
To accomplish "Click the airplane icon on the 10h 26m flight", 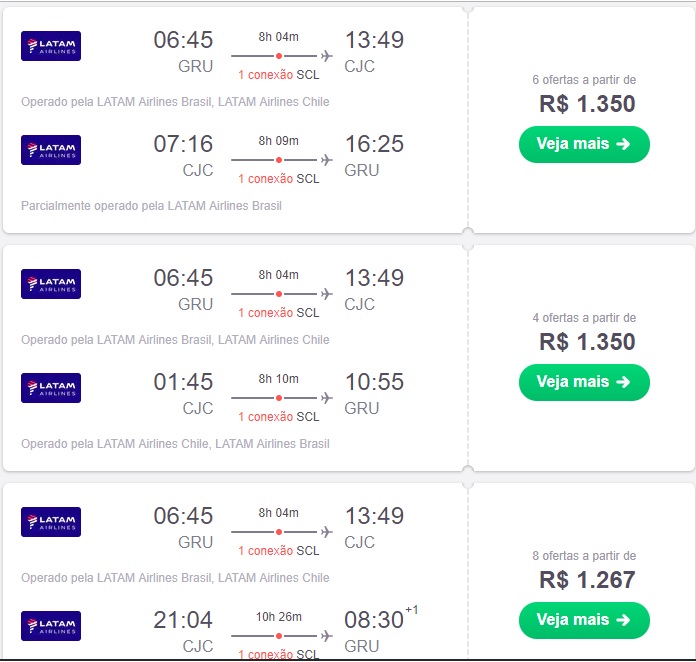I will click(326, 636).
